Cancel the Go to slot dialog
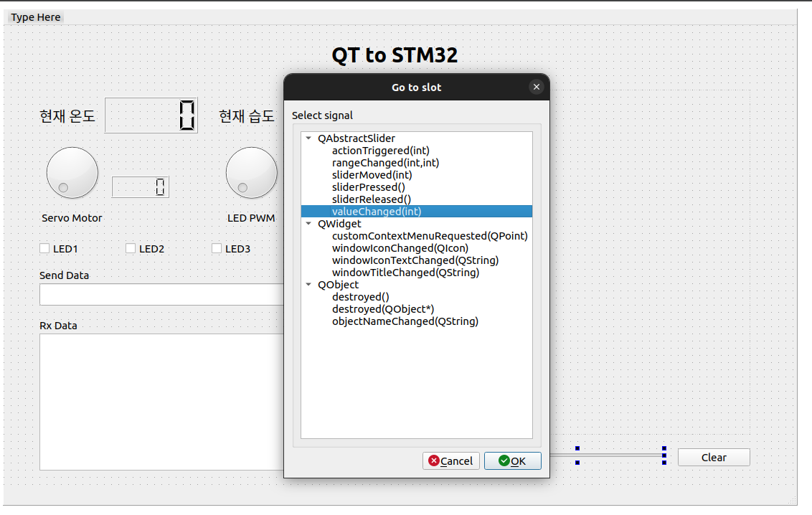 tap(451, 460)
